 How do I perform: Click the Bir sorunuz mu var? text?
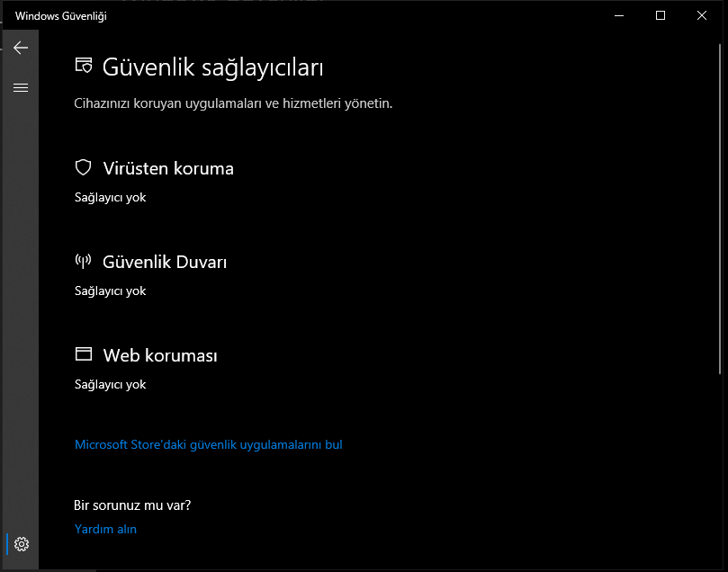[132, 505]
